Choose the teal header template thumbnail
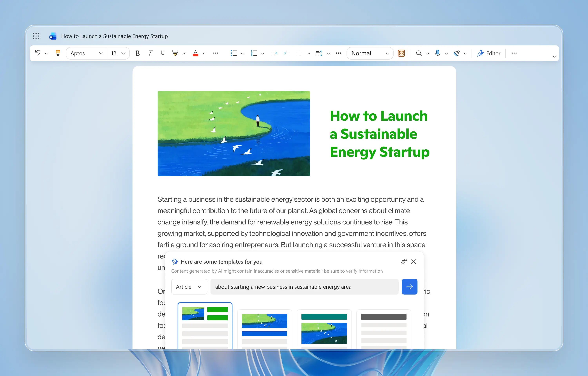The height and width of the screenshot is (376, 588). [324, 329]
